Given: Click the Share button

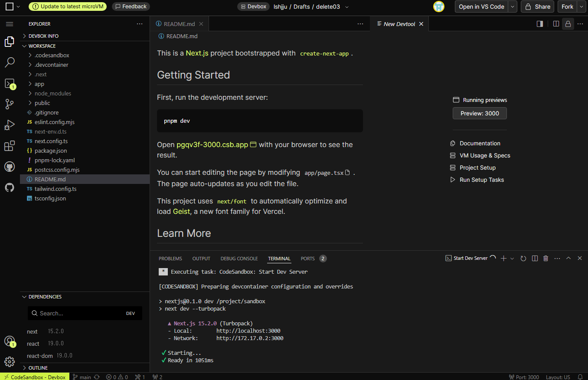Looking at the screenshot, I should (538, 7).
